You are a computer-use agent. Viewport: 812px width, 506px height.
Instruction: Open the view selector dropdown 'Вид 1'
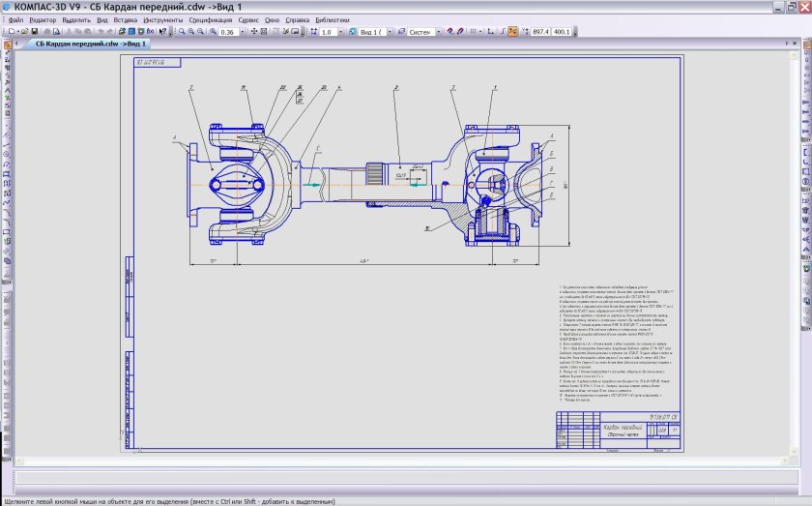(389, 32)
